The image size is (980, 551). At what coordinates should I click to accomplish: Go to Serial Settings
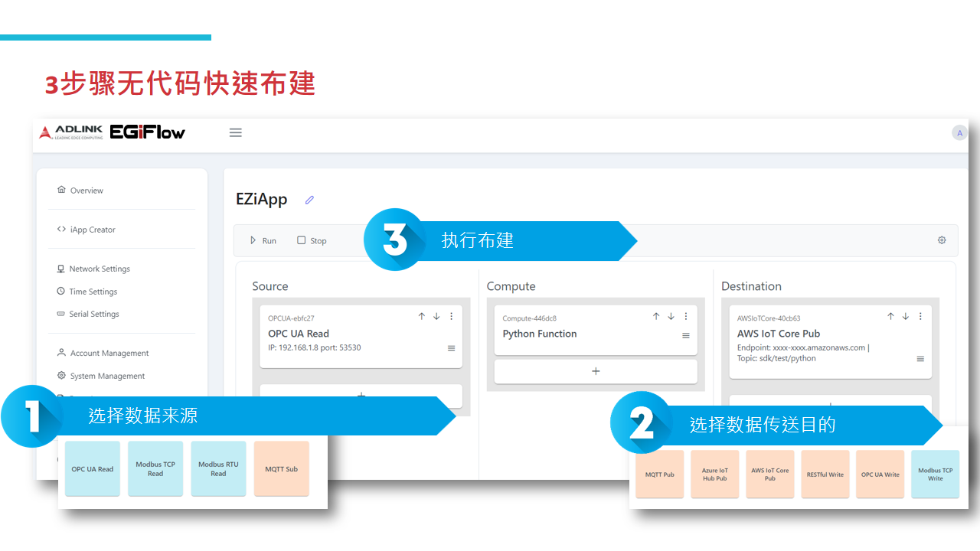coord(88,314)
